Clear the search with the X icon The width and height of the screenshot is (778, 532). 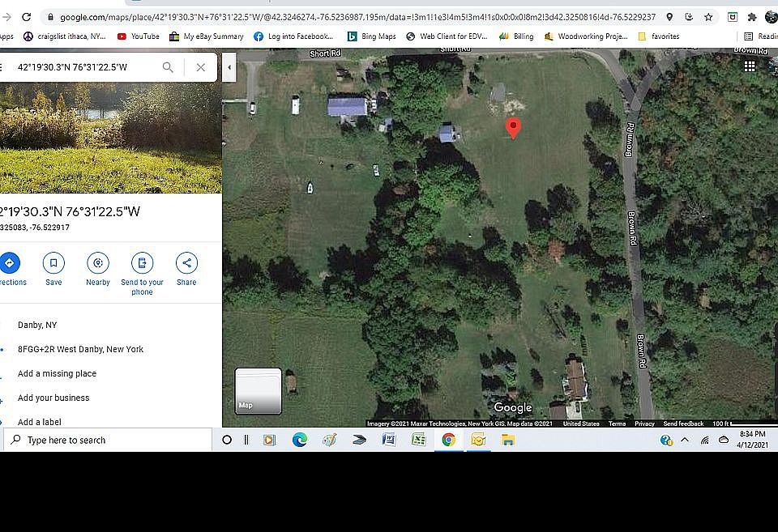pos(201,67)
